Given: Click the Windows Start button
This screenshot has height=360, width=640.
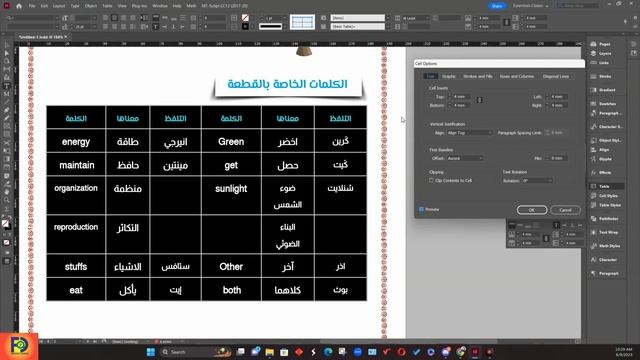Looking at the screenshot, I should point(151,352).
